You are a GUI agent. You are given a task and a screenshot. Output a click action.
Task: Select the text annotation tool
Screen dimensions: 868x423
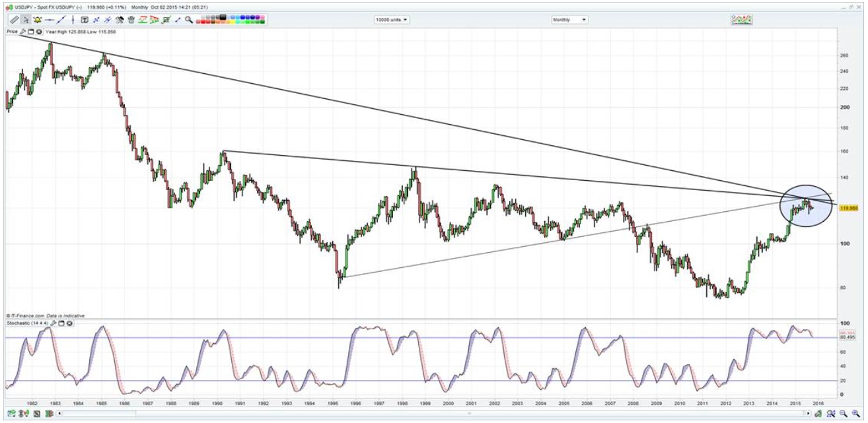coord(85,20)
